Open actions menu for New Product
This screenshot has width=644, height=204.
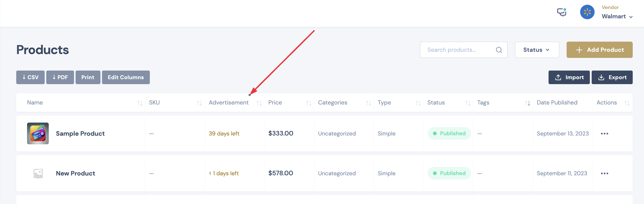pyautogui.click(x=604, y=173)
